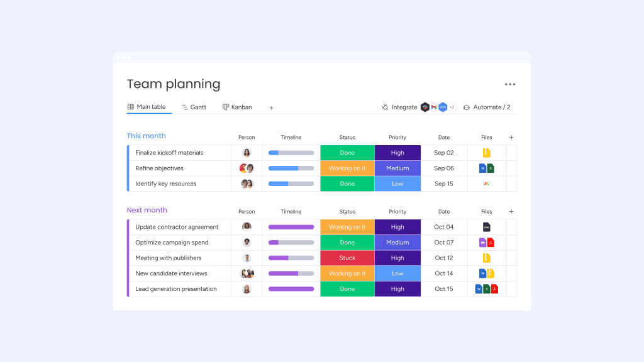Viewport: 644px width, 362px height.
Task: Add a new column in Next month group
Action: pyautogui.click(x=511, y=212)
